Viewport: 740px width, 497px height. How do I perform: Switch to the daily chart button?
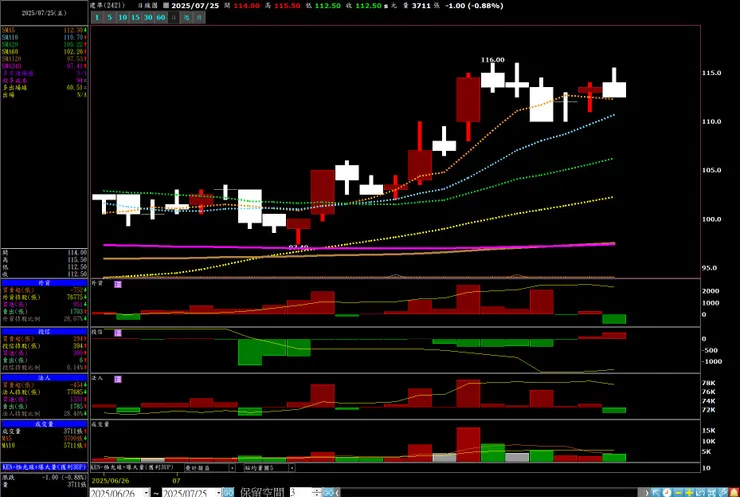174,17
